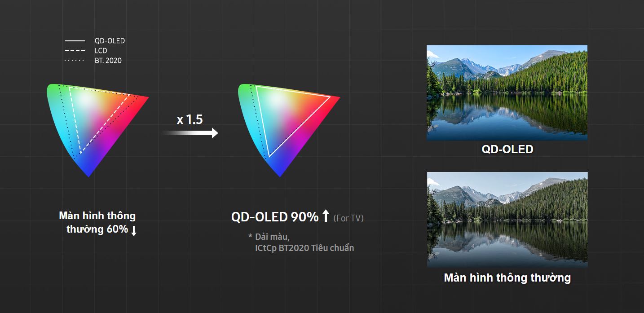
Task: Click the right color gamut diagram with solid triangle
Action: tap(289, 130)
